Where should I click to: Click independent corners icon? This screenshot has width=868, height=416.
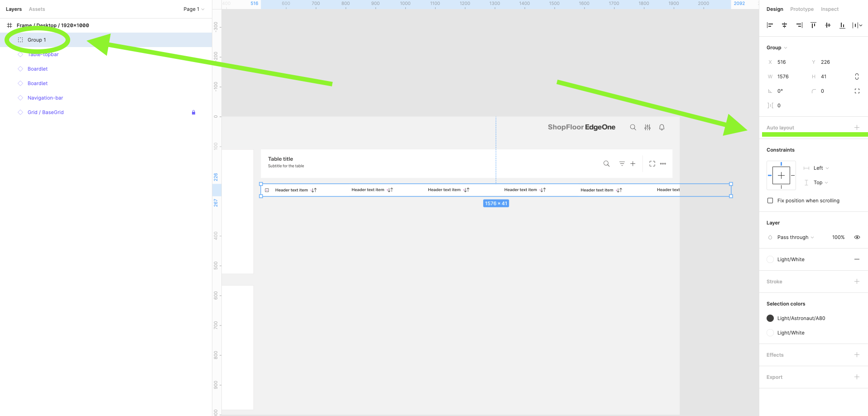(x=857, y=91)
